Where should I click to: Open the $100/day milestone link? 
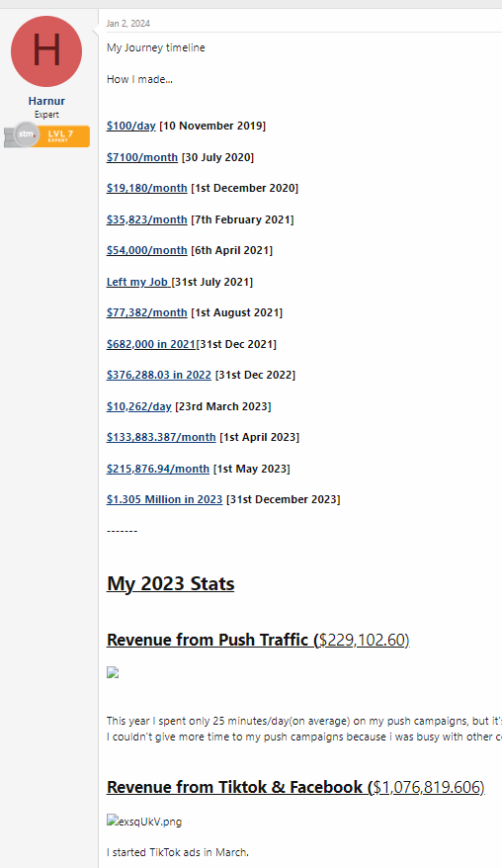pyautogui.click(x=131, y=126)
